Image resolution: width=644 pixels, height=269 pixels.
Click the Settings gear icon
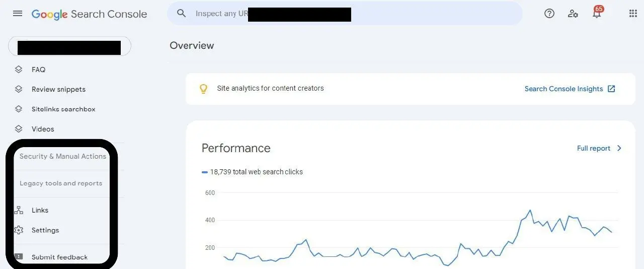pyautogui.click(x=19, y=230)
